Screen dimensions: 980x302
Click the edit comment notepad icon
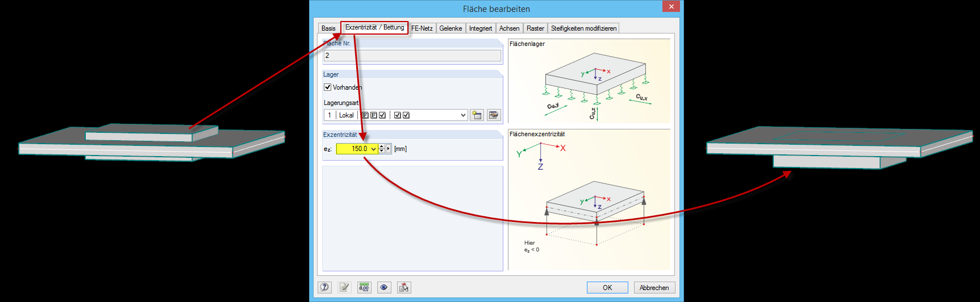(x=344, y=287)
